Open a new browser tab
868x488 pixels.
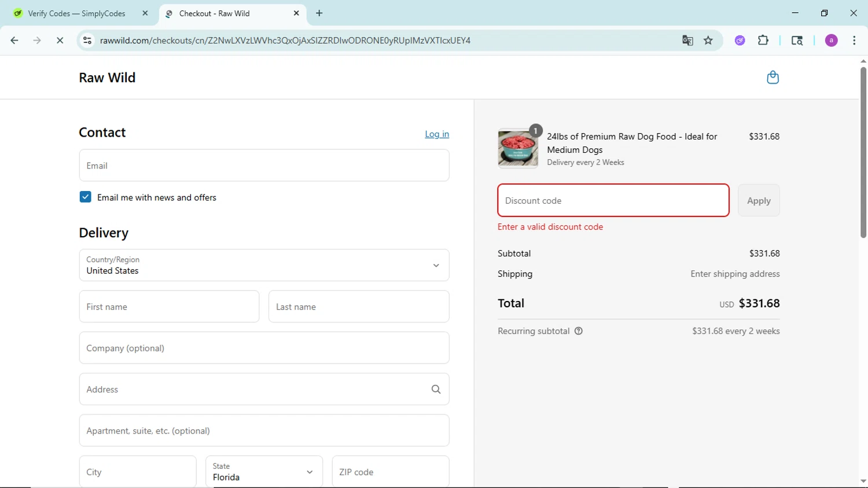[x=319, y=13]
